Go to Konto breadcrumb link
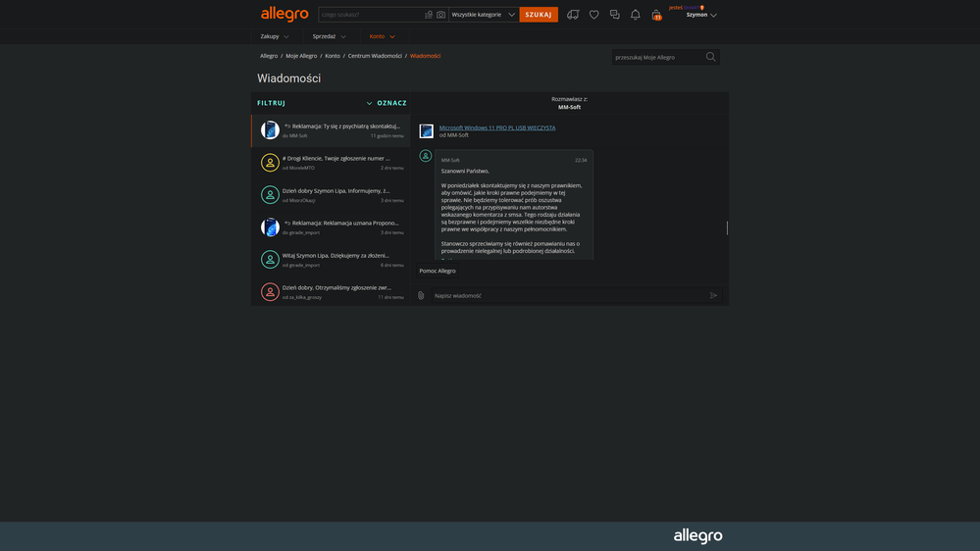980x551 pixels. (x=333, y=56)
